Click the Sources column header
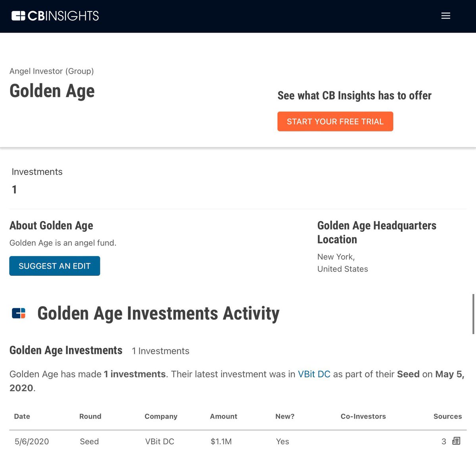 click(448, 416)
